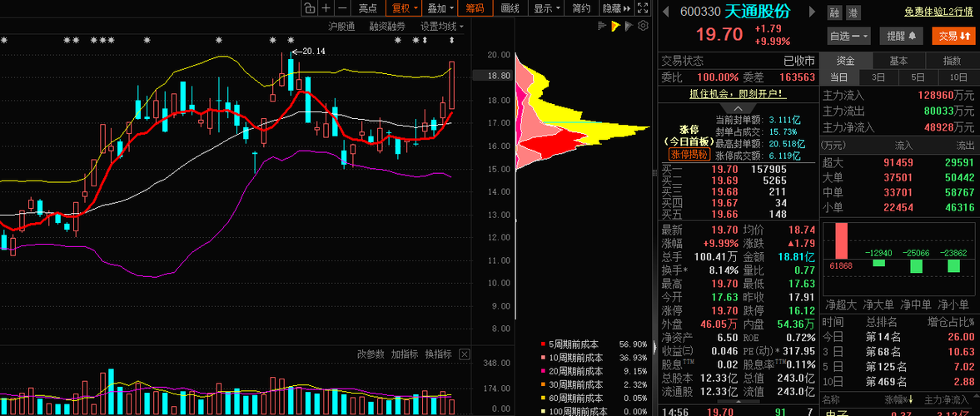980x416 pixels.
Task: Click the 18.80 price axis label
Action: pos(500,76)
